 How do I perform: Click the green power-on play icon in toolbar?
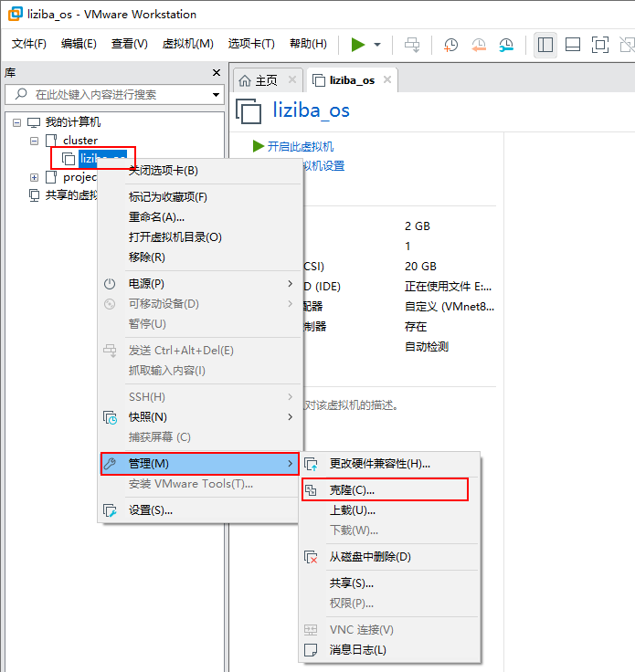(x=357, y=45)
